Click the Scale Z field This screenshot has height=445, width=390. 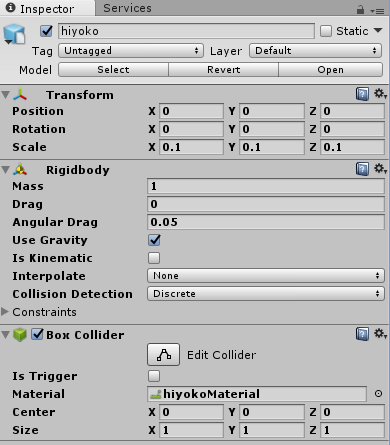point(352,147)
